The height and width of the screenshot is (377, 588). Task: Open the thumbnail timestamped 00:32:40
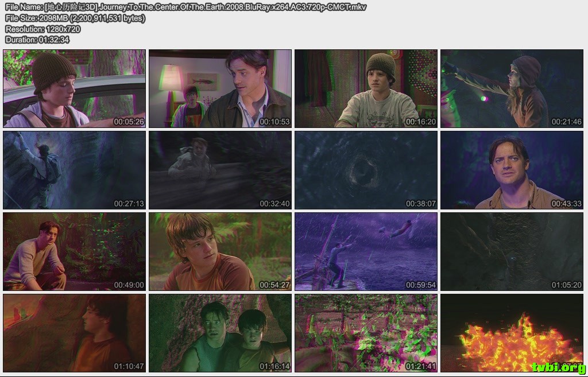[x=220, y=170]
